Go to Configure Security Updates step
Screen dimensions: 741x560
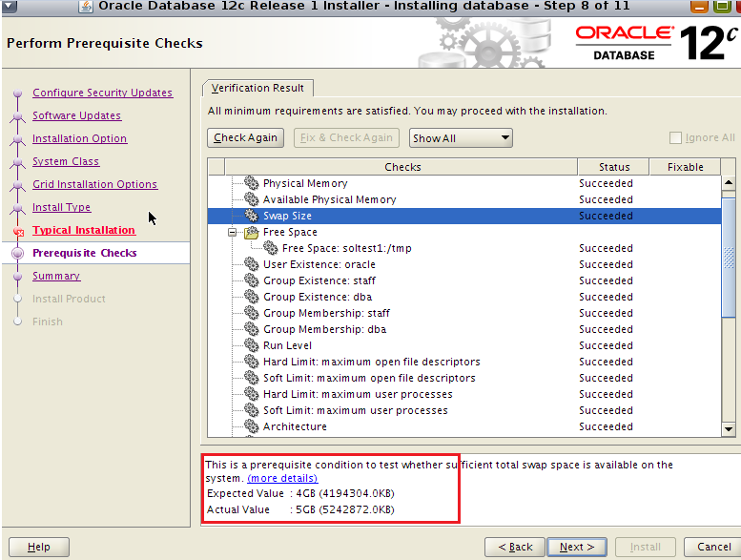103,93
